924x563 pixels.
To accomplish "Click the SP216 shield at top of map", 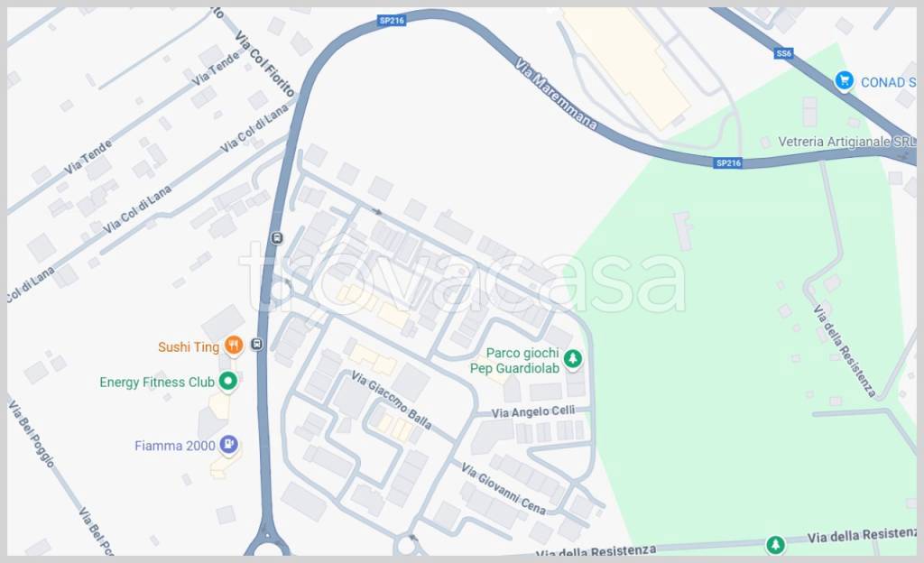I will (x=392, y=21).
